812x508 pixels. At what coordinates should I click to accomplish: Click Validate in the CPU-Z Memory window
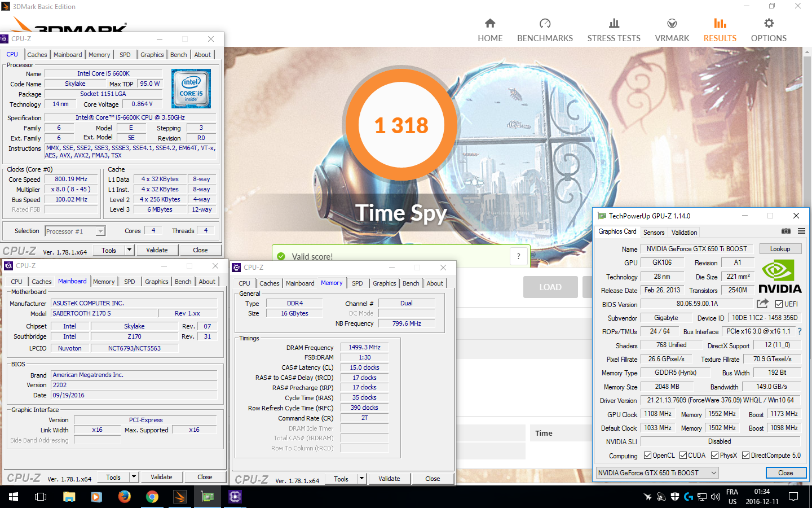pos(389,479)
